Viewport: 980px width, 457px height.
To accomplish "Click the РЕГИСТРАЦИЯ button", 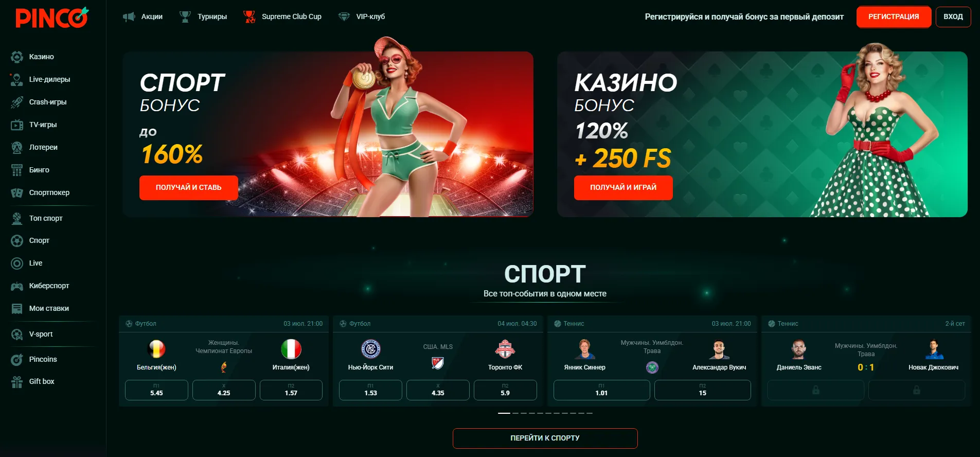I will coord(894,16).
